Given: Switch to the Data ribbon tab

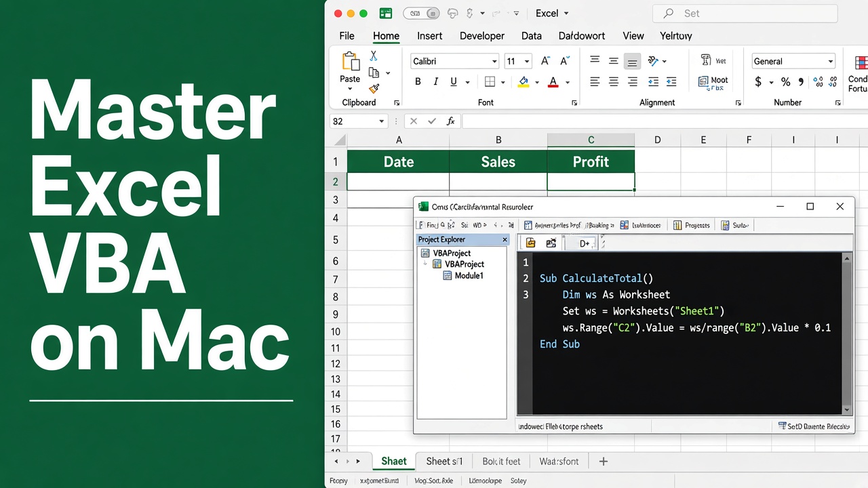Looking at the screenshot, I should click(532, 36).
